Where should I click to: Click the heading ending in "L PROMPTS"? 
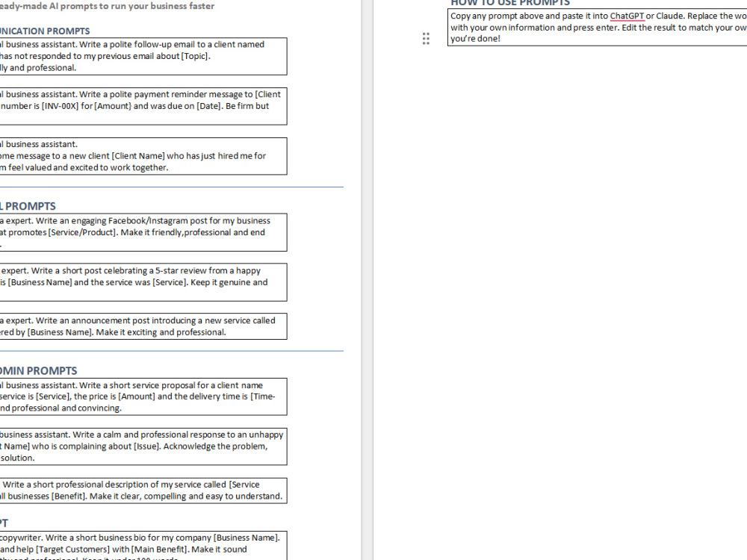28,206
